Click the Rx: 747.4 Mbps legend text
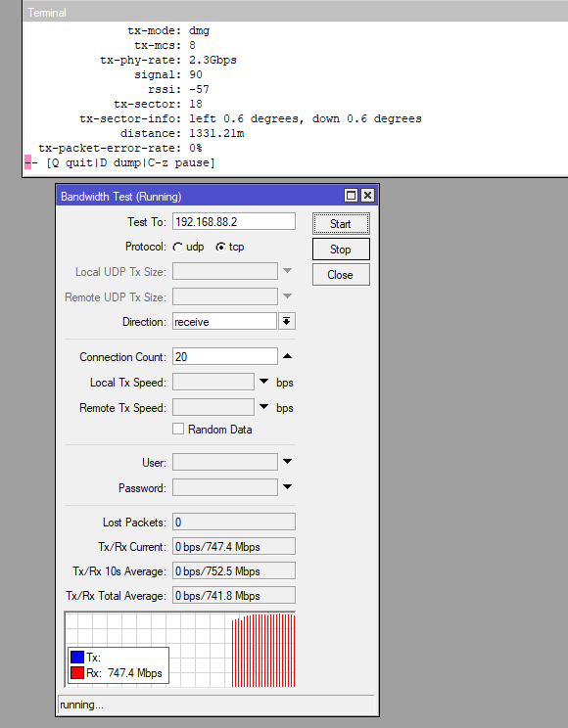 click(124, 673)
